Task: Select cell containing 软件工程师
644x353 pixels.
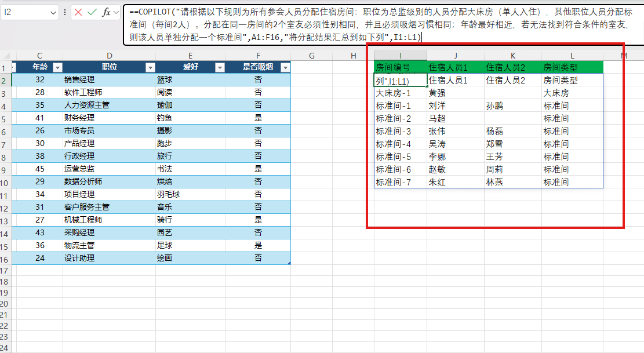Action: 109,92
